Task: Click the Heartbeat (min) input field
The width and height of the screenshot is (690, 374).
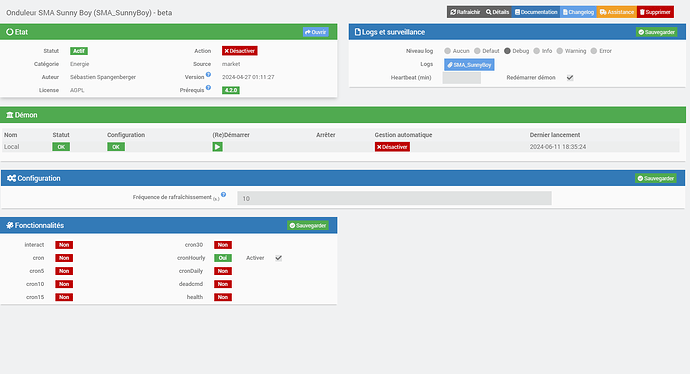Action: point(461,78)
